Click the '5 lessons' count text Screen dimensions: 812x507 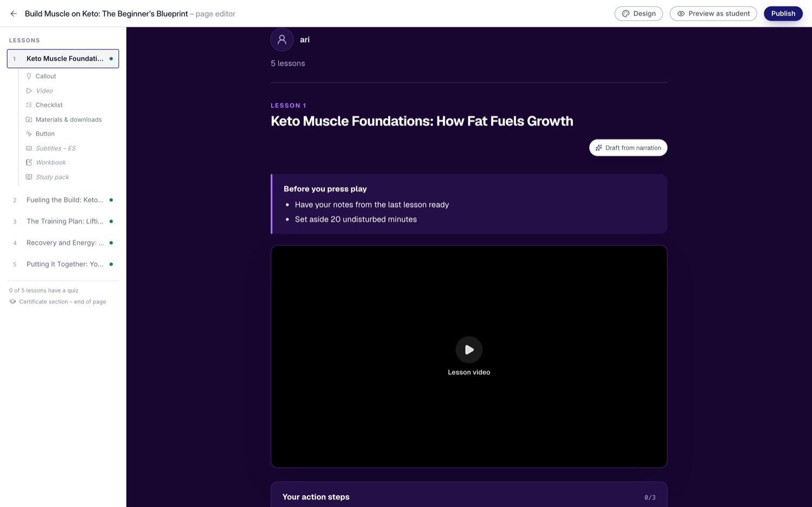[288, 63]
